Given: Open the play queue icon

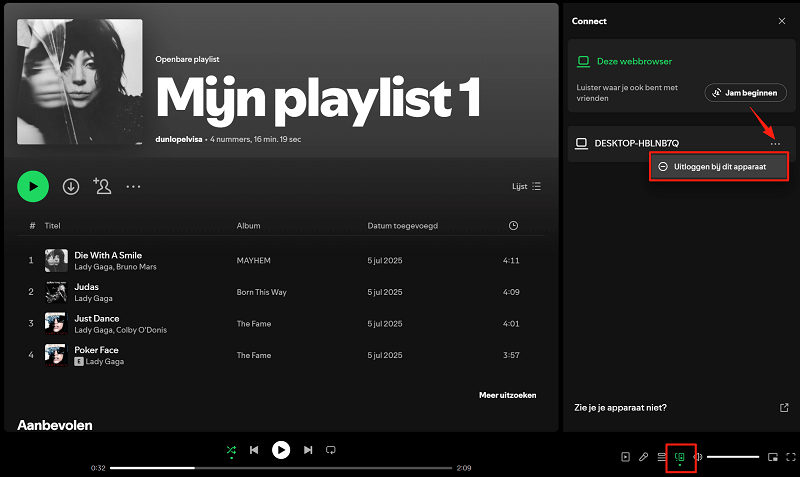Looking at the screenshot, I should click(662, 457).
